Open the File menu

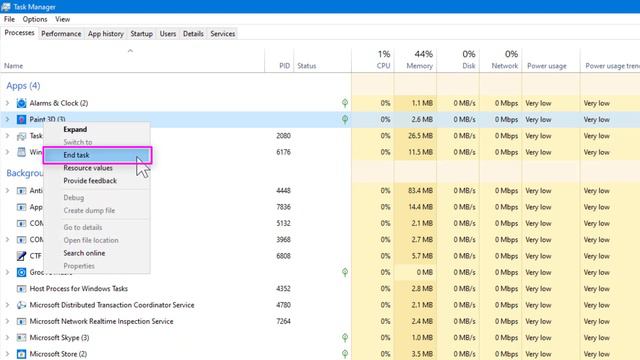pos(9,19)
